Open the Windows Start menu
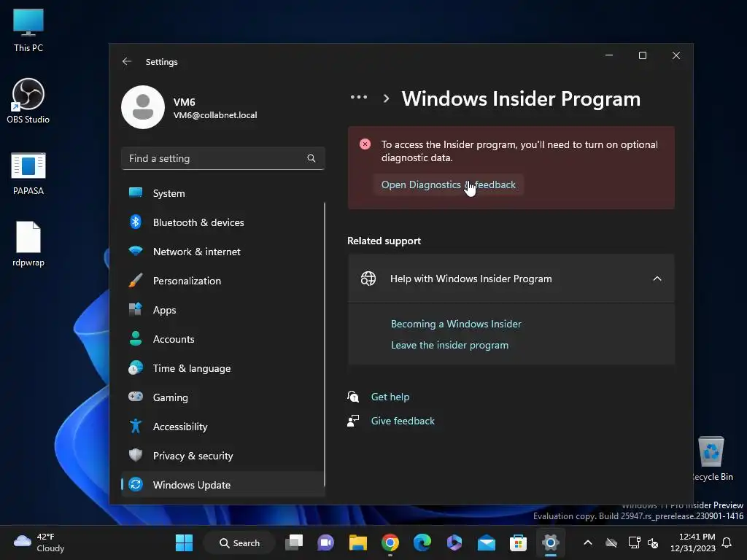Viewport: 747px width, 560px height. [184, 542]
